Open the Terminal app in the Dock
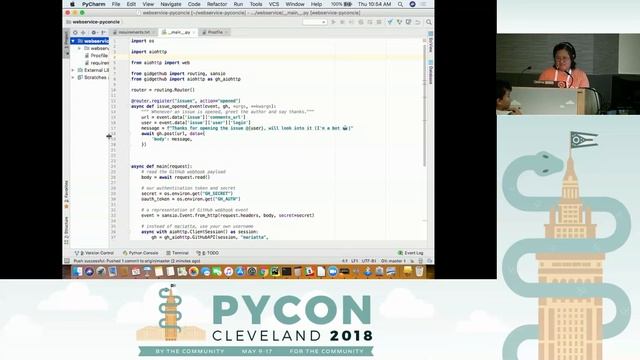640x360 pixels. point(287,271)
